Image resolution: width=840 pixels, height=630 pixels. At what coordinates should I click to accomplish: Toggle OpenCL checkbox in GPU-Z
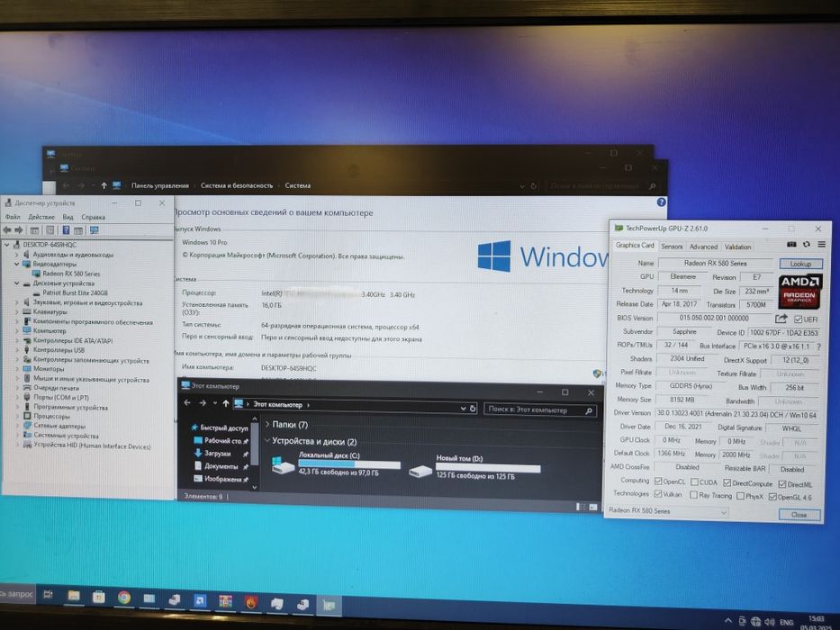click(658, 481)
